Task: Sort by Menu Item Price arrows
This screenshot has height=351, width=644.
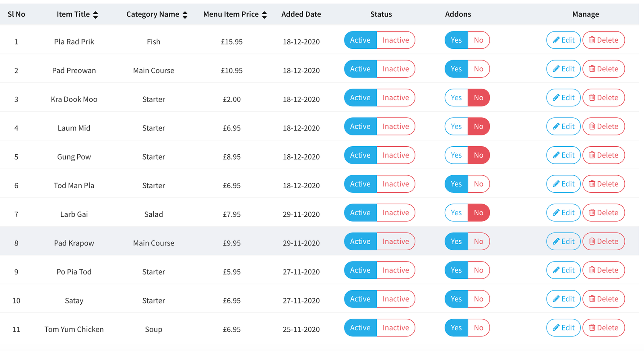Action: tap(264, 15)
